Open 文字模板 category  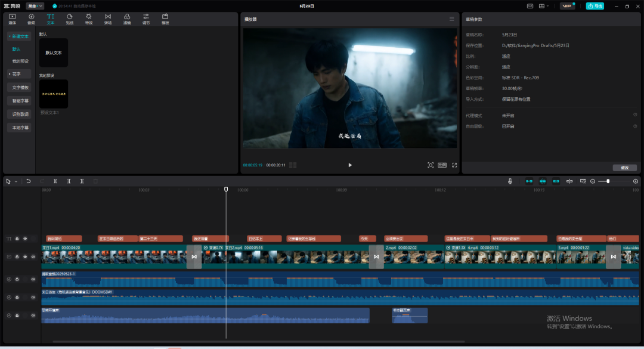[x=19, y=87]
